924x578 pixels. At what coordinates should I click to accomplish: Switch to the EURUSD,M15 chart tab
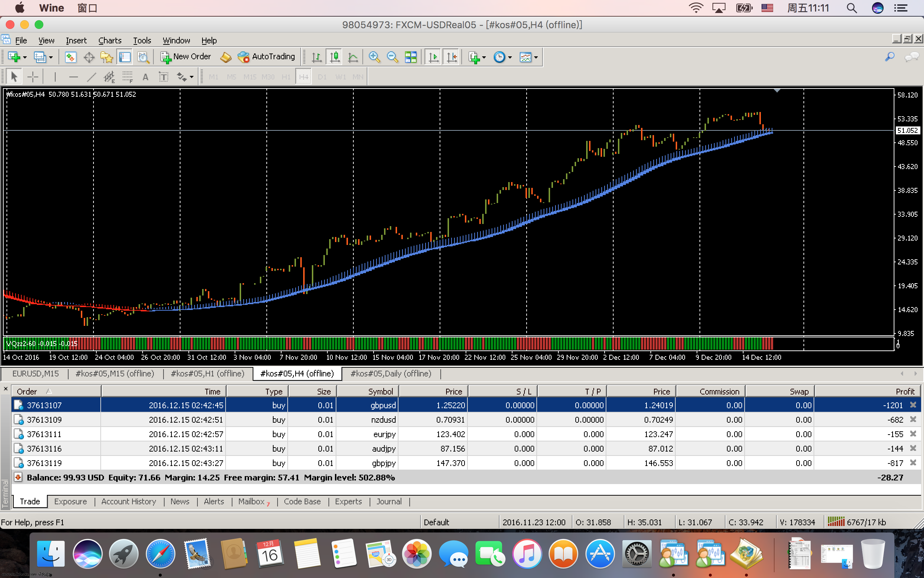pyautogui.click(x=35, y=374)
